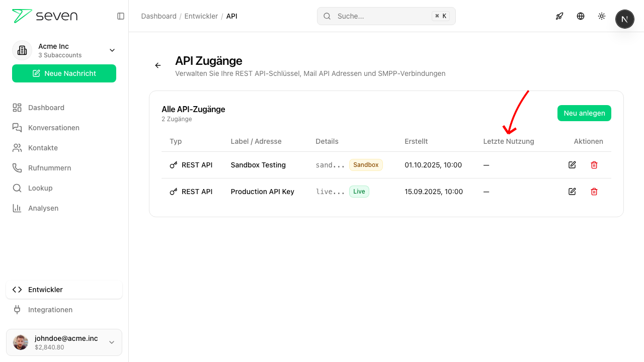Screen dimensions: 644x362
Task: Open the N avatar profile menu
Action: tap(625, 19)
